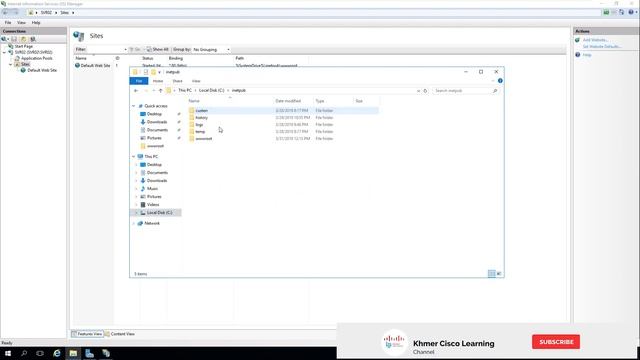Open IIS Manager File menu

coord(8,23)
